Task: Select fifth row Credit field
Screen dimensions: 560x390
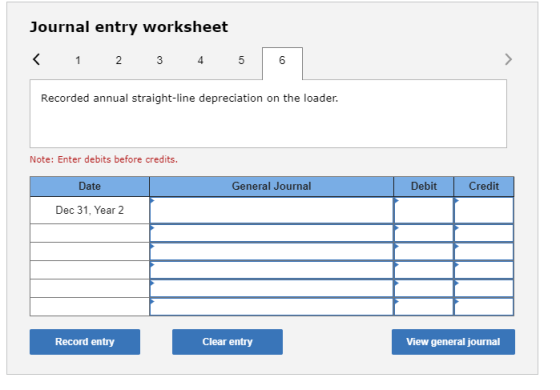Action: (x=484, y=289)
